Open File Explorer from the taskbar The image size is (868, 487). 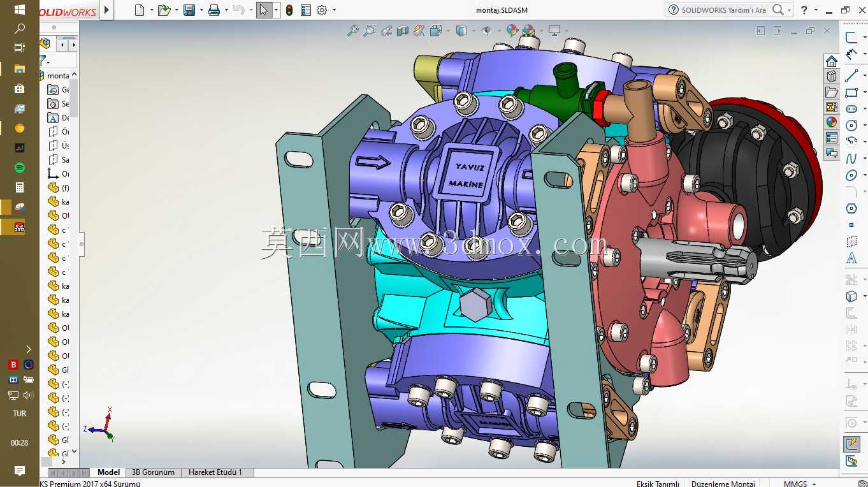point(19,68)
